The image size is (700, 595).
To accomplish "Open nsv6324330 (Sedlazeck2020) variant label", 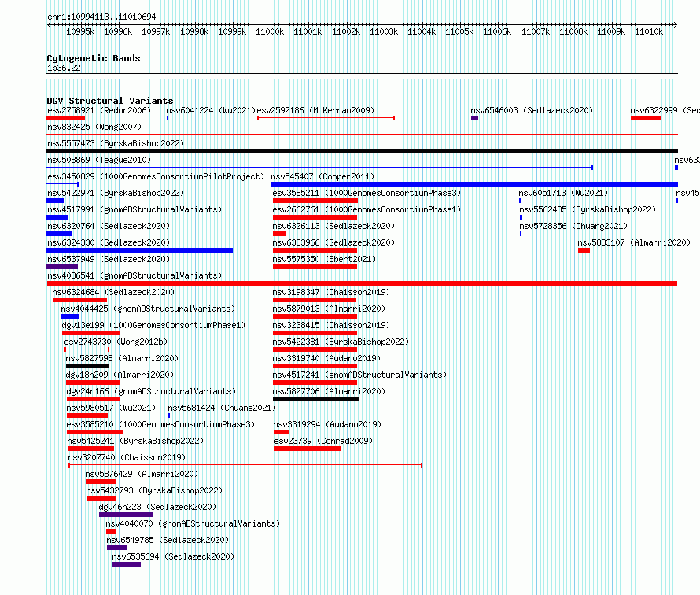I will coord(109,242).
